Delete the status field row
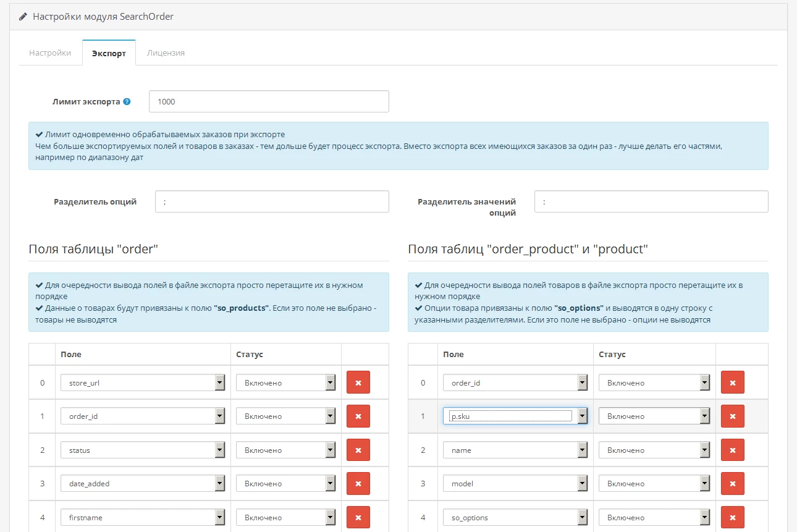 pyautogui.click(x=358, y=450)
